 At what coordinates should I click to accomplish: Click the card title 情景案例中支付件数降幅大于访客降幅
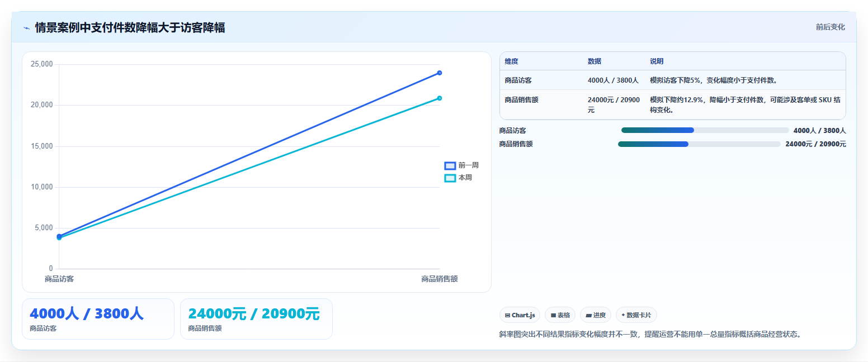coord(130,27)
